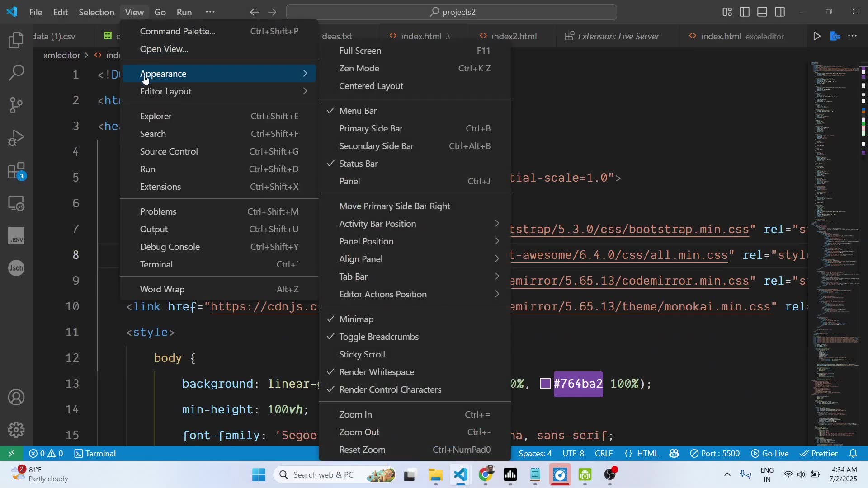868x488 pixels.
Task: Open the Appearance submenu item
Action: click(x=219, y=74)
